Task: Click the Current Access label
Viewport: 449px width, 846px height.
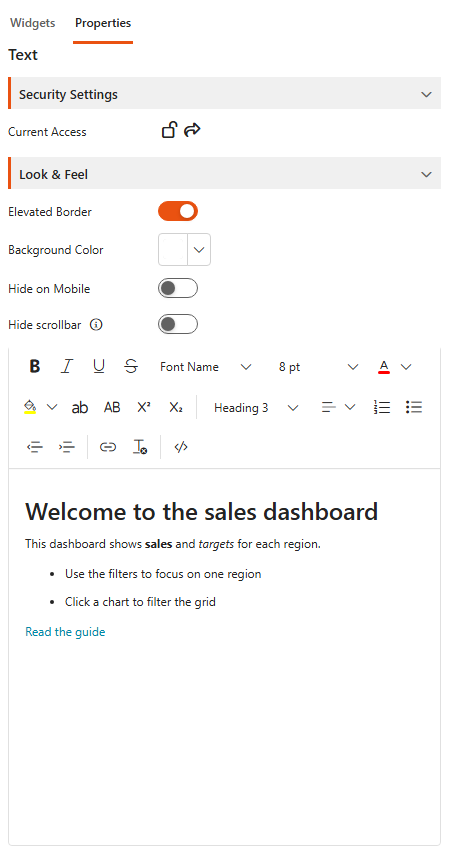Action: pos(47,132)
